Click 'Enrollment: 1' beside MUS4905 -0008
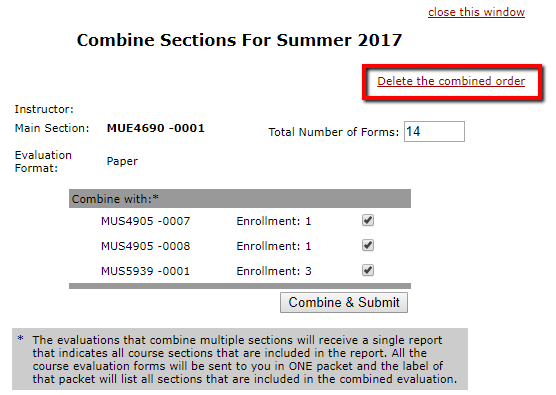 click(x=274, y=246)
